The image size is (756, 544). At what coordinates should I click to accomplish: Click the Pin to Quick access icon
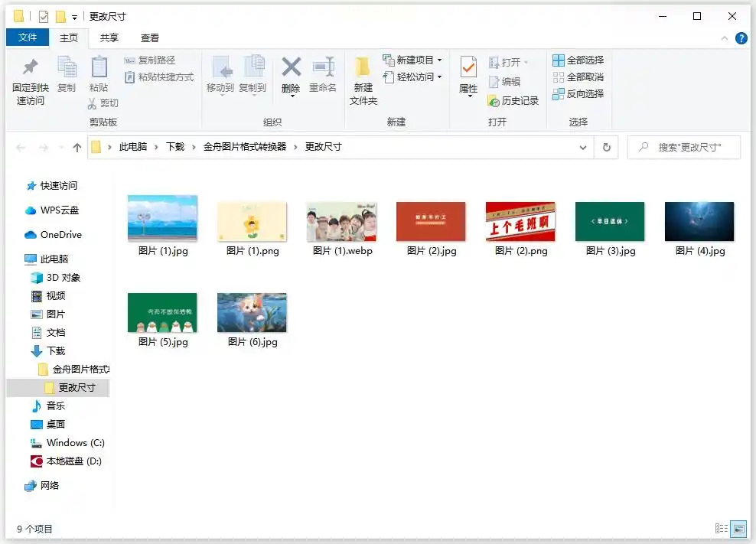[31, 67]
